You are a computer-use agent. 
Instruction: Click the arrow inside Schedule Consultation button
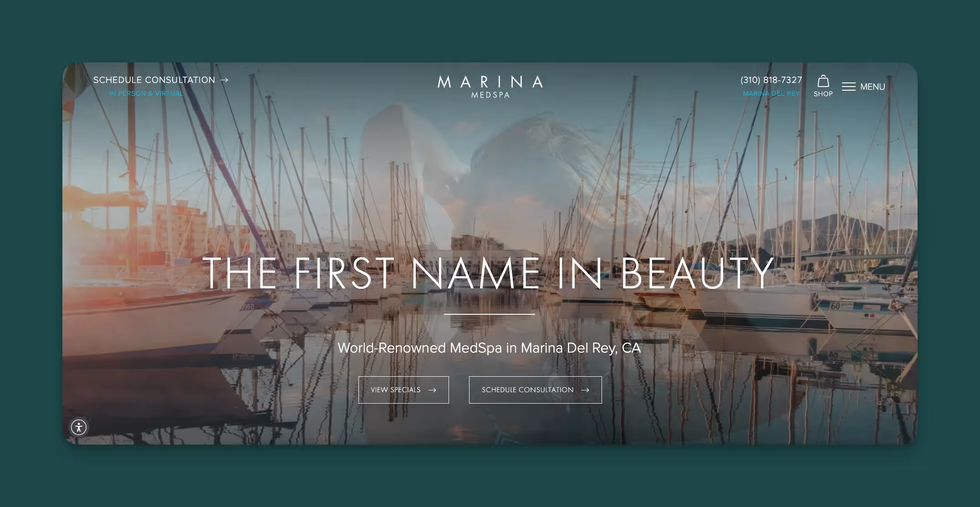pyautogui.click(x=585, y=390)
